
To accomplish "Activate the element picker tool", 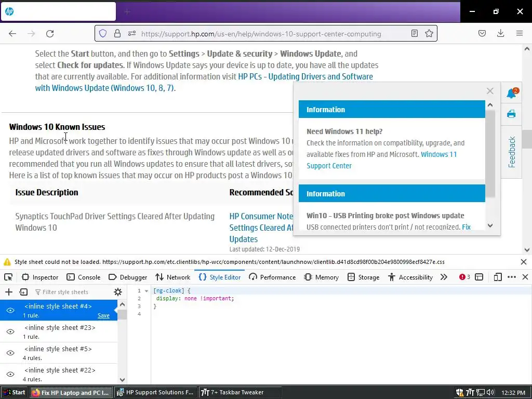I will tap(8, 277).
